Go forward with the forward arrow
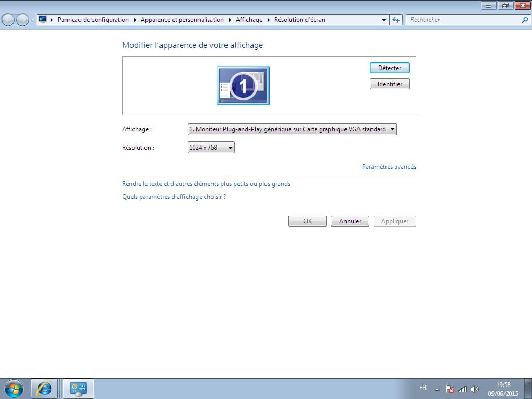The image size is (532, 399). tap(22, 20)
